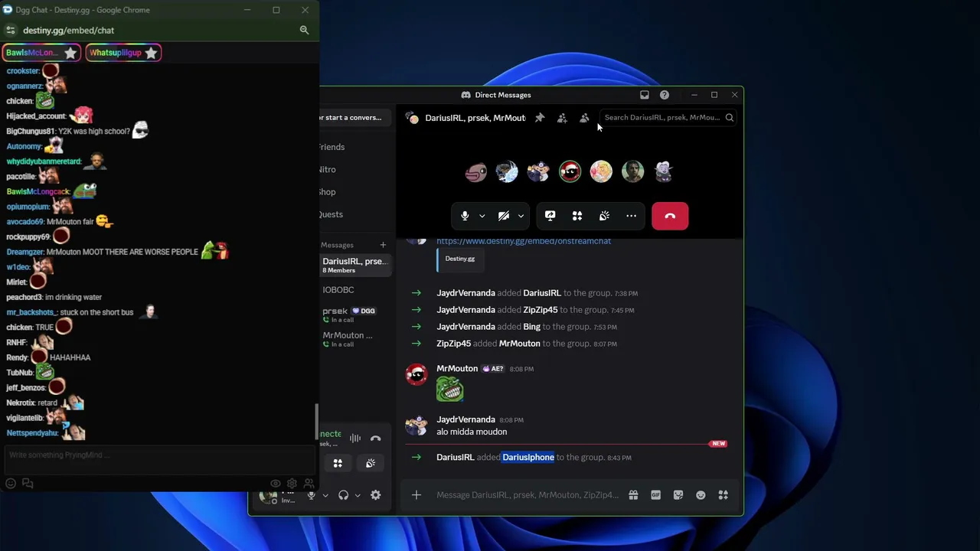Send a gift with the gift icon
Screen dimensions: 980x551
[633, 495]
